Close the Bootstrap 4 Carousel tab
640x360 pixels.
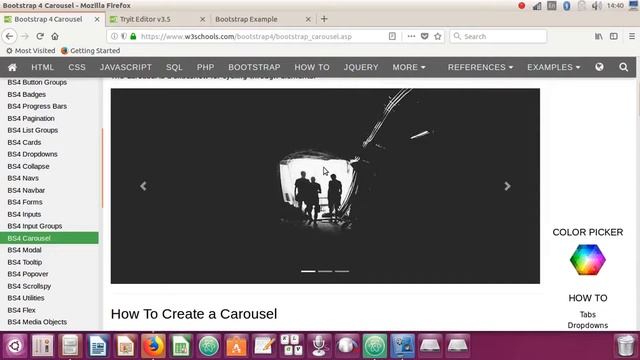97,19
